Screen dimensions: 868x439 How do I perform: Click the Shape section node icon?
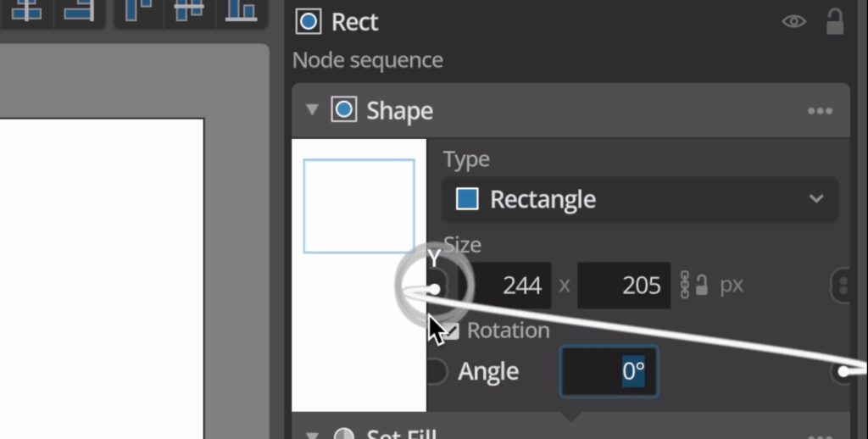[343, 110]
